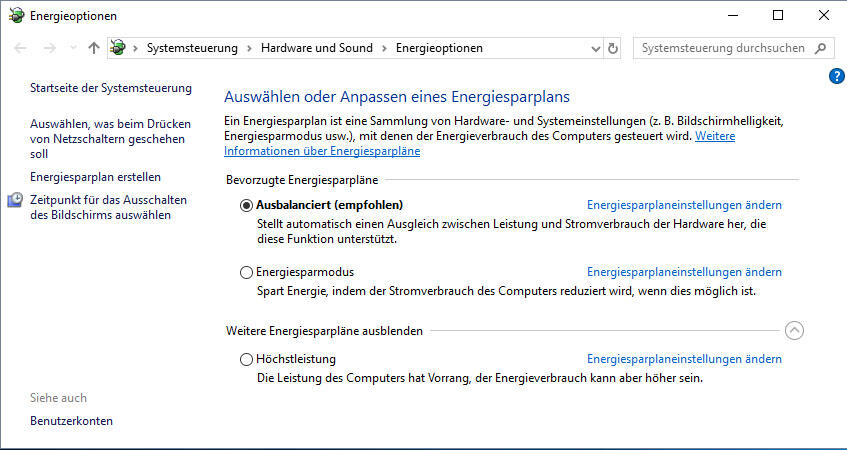Select the Energiesparmodus power plan
This screenshot has height=450, width=847.
pyautogui.click(x=247, y=272)
